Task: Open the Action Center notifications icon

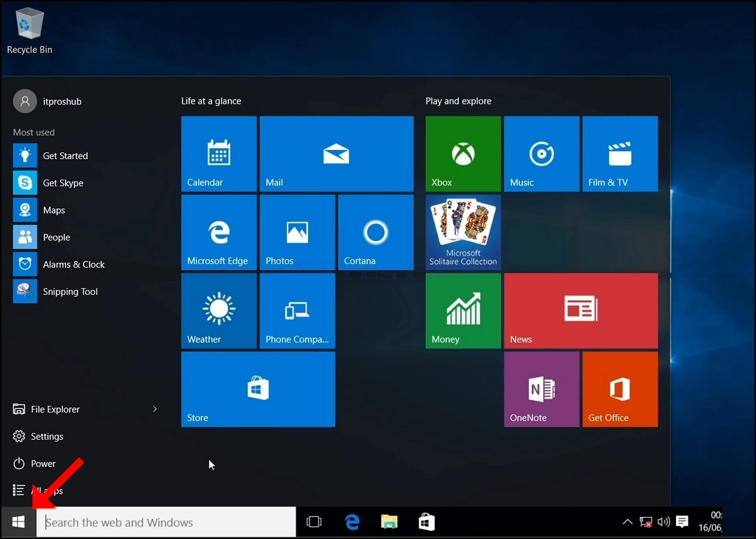Action: 682,521
